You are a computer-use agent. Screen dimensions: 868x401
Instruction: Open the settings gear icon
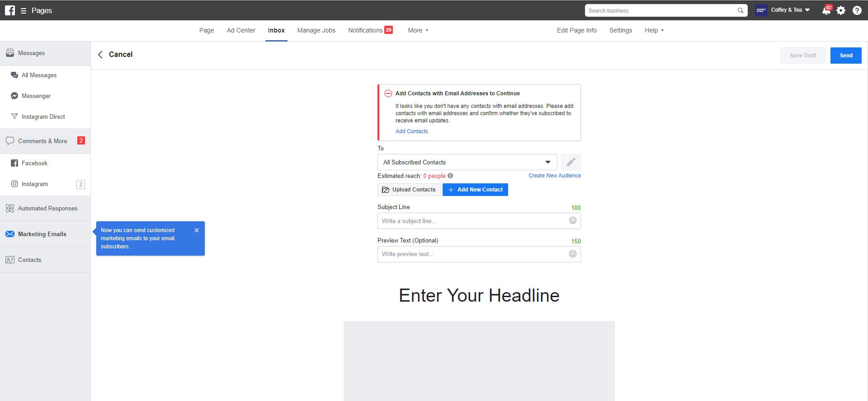click(x=841, y=10)
